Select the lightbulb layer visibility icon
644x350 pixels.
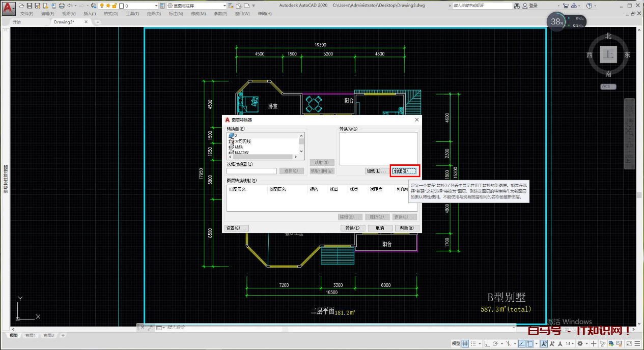[101, 5]
